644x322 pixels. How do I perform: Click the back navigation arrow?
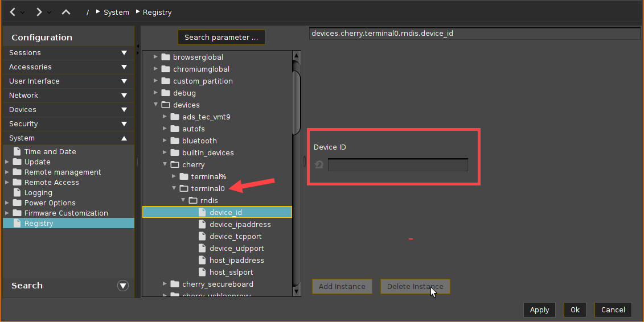13,12
